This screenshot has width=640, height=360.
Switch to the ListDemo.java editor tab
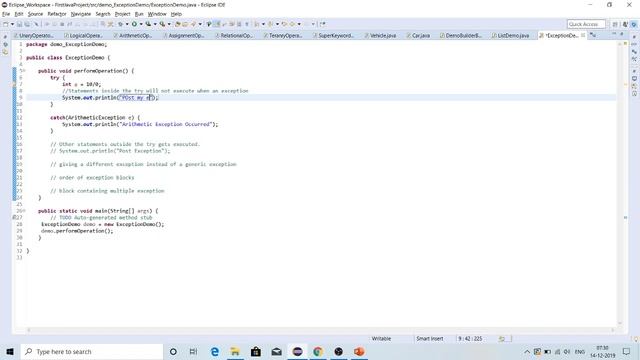pos(510,36)
